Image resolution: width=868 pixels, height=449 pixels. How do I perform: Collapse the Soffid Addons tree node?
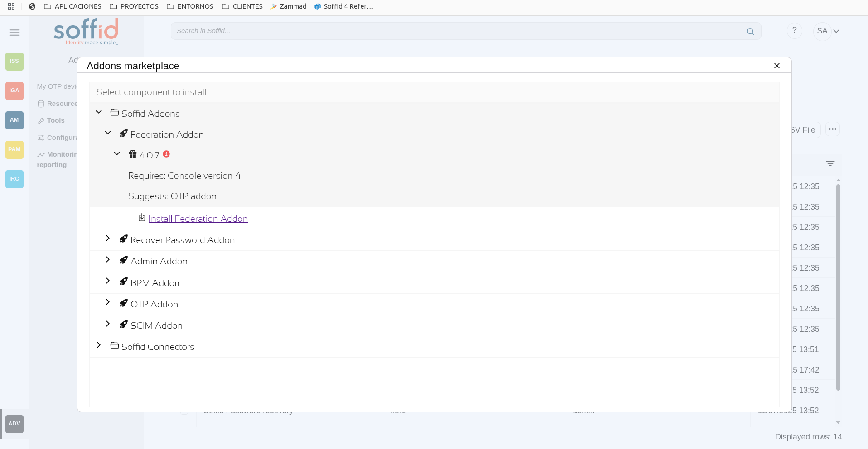tap(99, 112)
